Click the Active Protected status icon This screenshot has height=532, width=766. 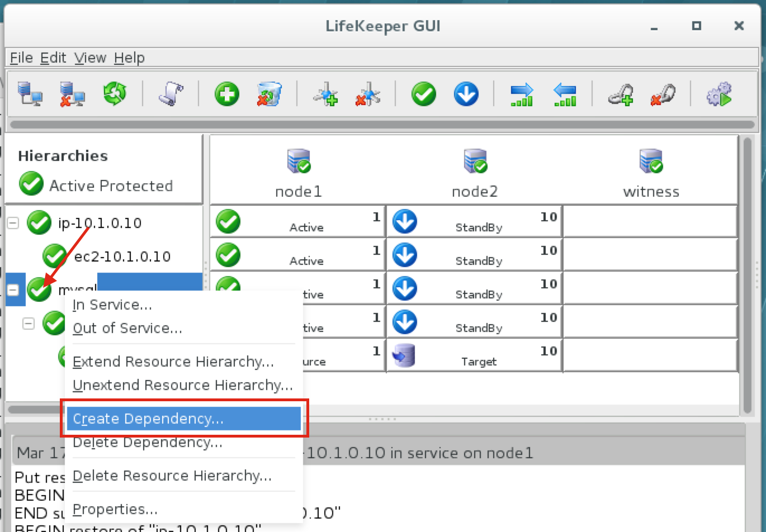tap(31, 184)
